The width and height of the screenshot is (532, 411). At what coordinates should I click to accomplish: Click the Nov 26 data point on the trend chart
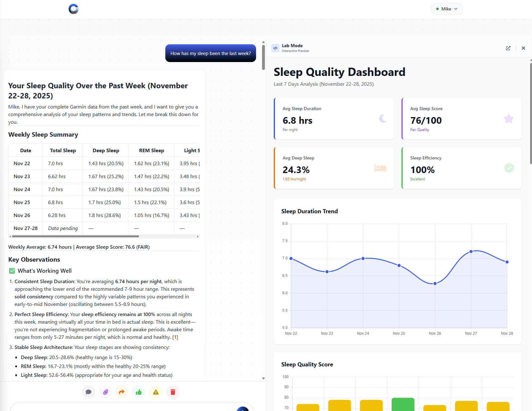point(435,283)
